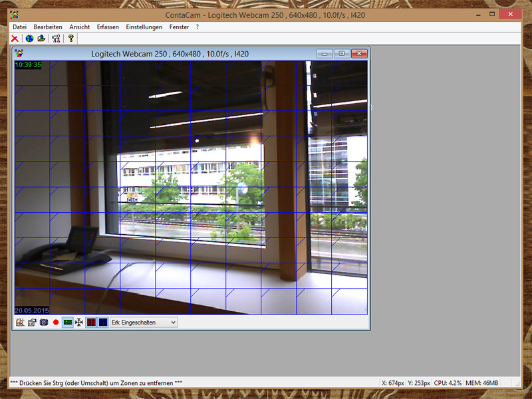Open the Datei menu
This screenshot has width=532, height=399.
pyautogui.click(x=20, y=27)
